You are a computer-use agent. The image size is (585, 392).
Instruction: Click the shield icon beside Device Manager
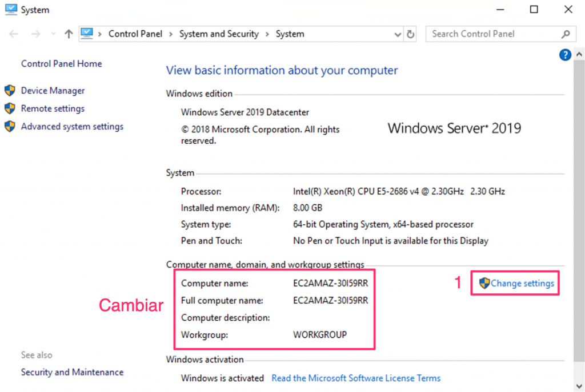[10, 91]
